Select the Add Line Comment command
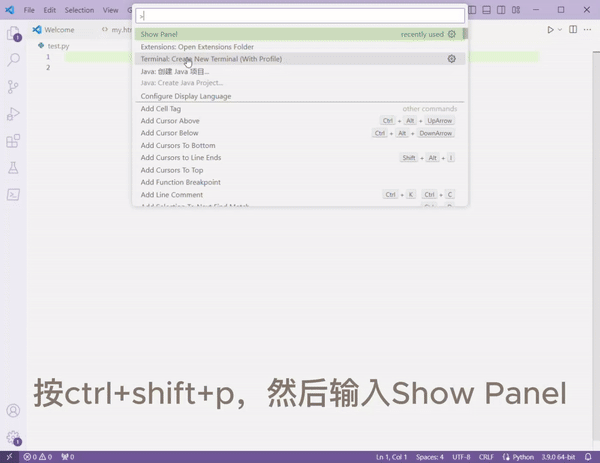The width and height of the screenshot is (600, 463). pyautogui.click(x=300, y=194)
